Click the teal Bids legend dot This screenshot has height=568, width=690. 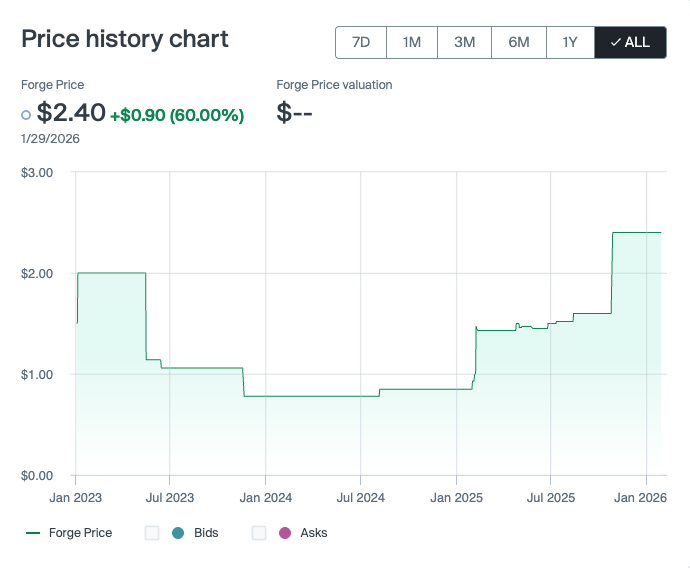tap(177, 533)
